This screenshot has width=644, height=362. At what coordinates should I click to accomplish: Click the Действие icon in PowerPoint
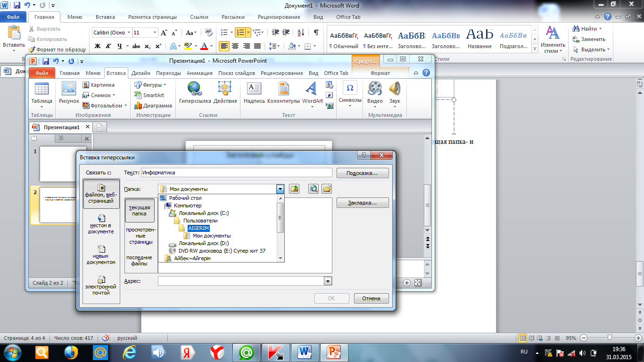pos(225,93)
